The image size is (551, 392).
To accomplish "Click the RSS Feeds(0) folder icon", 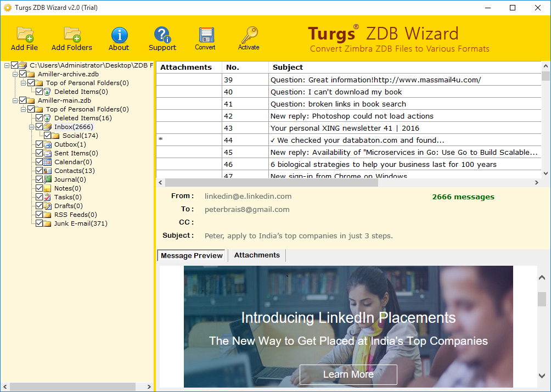I will [47, 215].
